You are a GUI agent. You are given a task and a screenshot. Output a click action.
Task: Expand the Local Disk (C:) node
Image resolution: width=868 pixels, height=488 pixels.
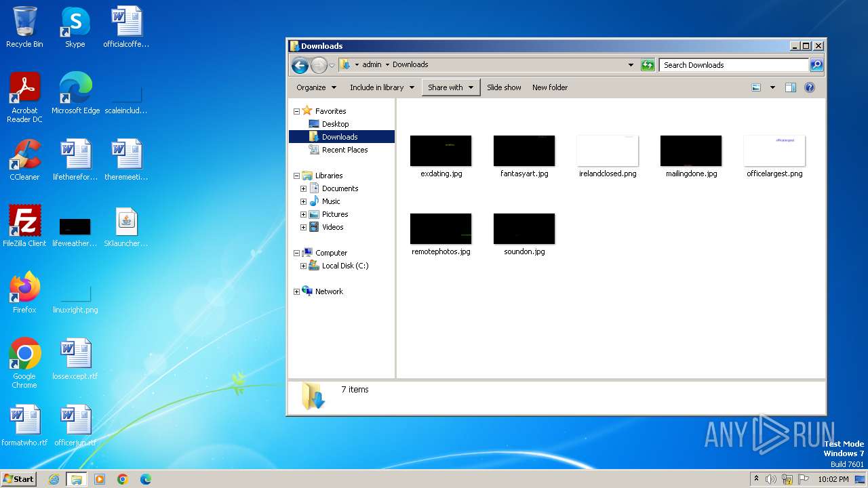303,266
